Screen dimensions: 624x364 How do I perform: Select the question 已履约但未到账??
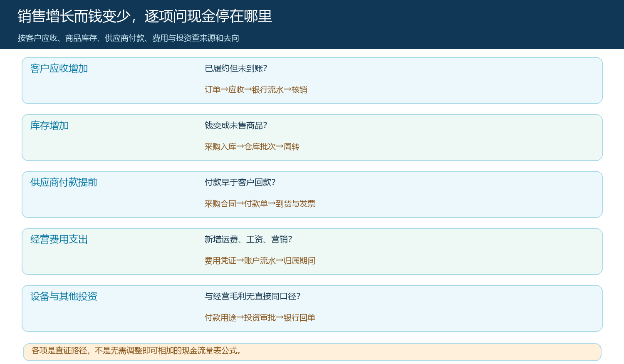pyautogui.click(x=236, y=69)
